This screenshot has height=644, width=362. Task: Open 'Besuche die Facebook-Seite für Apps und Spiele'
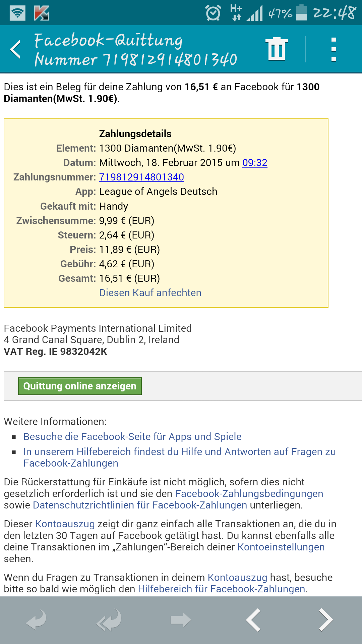132,437
